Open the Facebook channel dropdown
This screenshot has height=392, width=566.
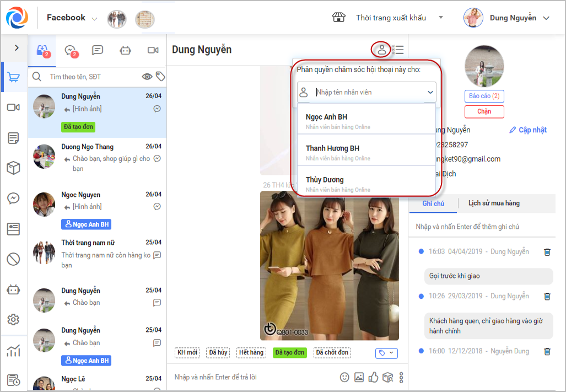pos(72,18)
